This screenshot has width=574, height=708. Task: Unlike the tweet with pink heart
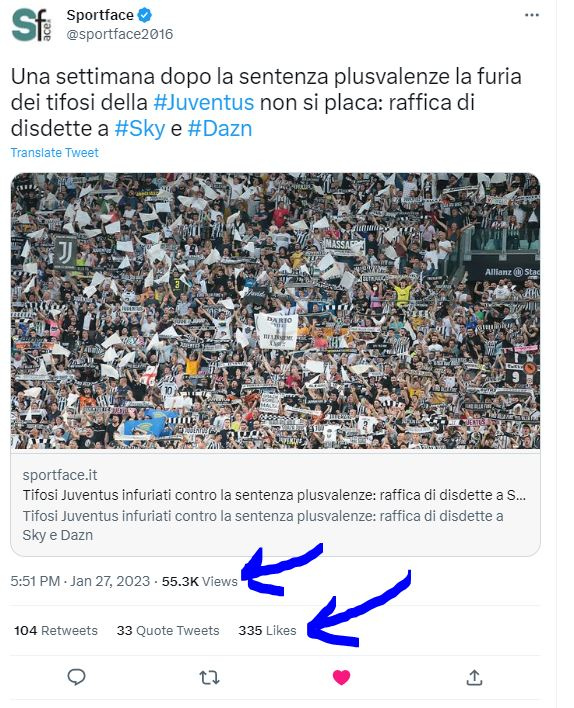(341, 677)
